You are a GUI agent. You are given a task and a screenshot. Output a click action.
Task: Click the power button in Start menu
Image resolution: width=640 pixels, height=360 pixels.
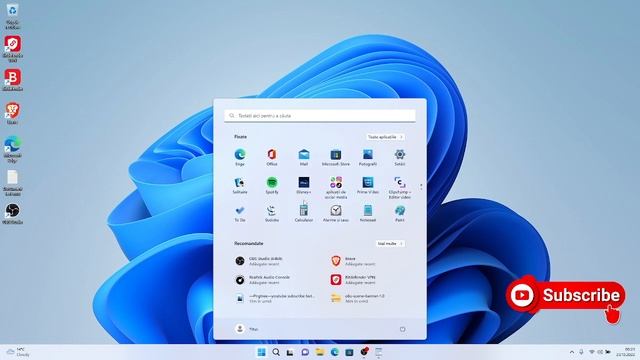pos(402,329)
